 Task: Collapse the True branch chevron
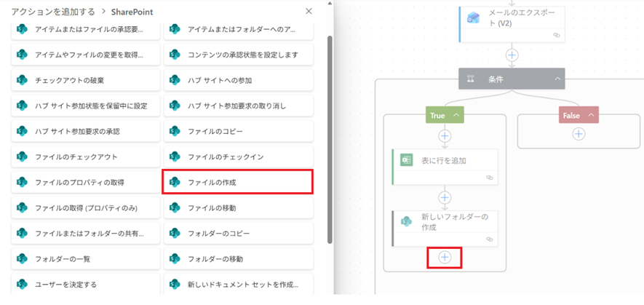456,115
